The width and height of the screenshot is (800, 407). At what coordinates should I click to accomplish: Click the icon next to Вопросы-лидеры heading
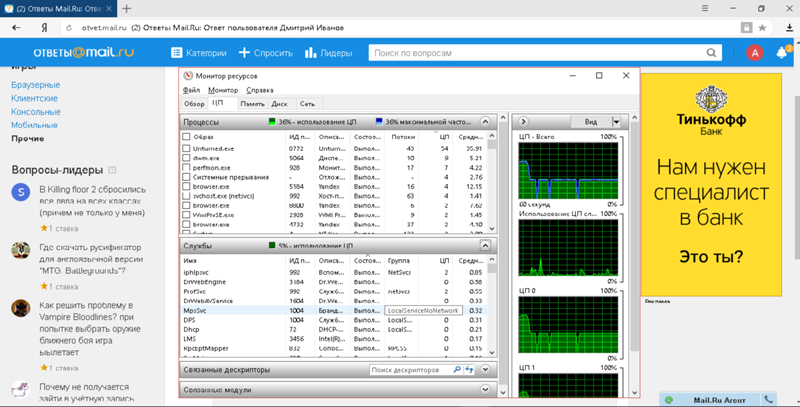tap(112, 170)
